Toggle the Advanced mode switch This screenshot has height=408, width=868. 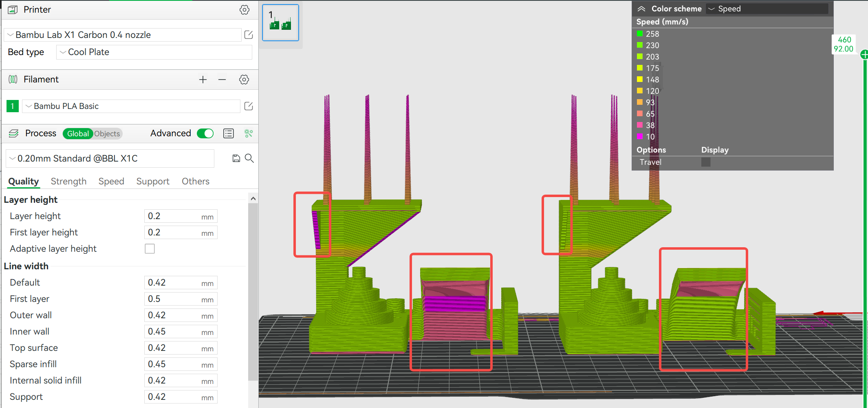(205, 133)
